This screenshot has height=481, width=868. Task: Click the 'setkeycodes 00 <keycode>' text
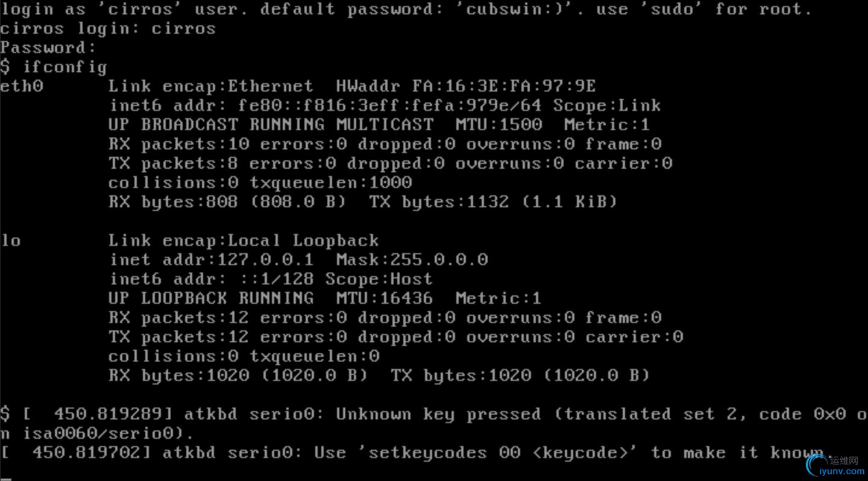498,453
